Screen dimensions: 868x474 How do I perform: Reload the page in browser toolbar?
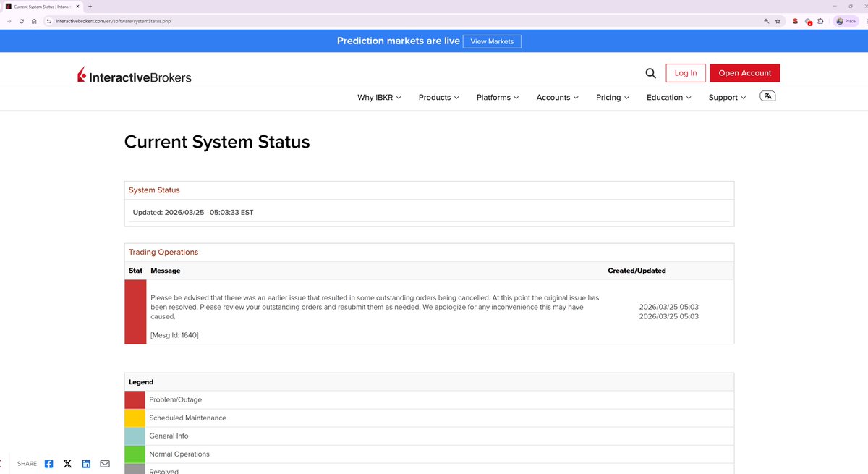click(x=22, y=21)
